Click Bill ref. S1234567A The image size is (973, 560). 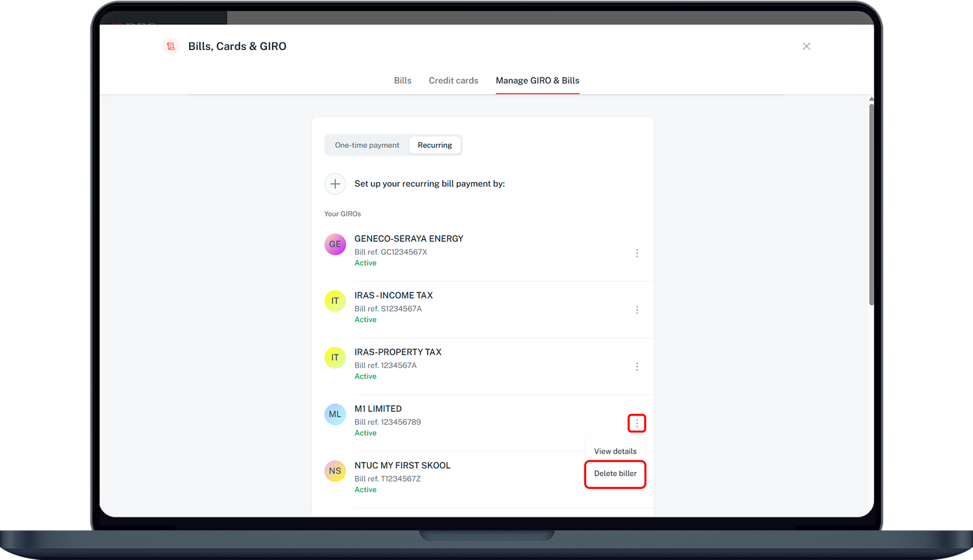pyautogui.click(x=388, y=309)
